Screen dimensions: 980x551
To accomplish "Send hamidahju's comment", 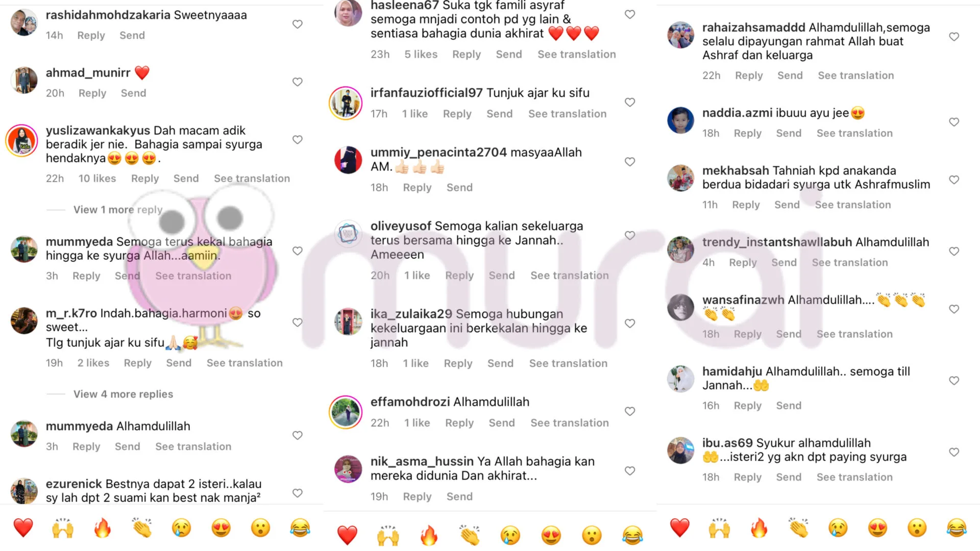I will (x=789, y=406).
